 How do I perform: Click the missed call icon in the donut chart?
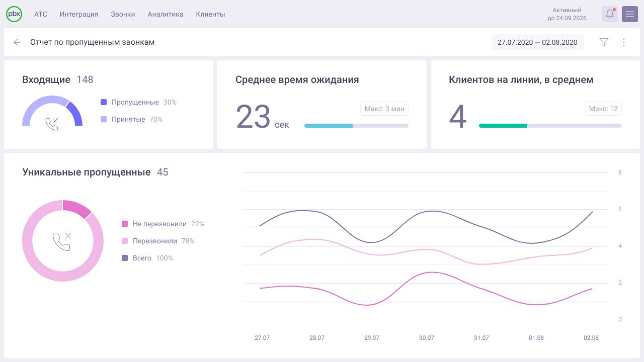point(62,241)
